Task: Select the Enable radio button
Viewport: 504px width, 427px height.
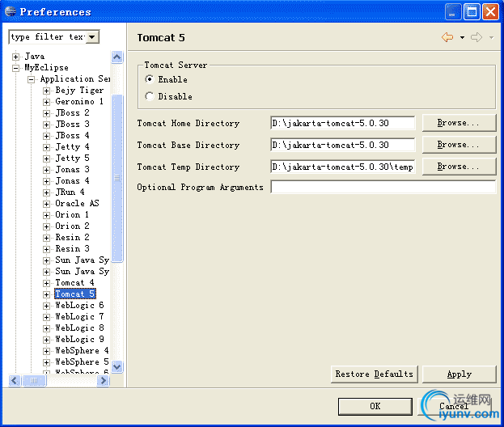Action: click(150, 79)
